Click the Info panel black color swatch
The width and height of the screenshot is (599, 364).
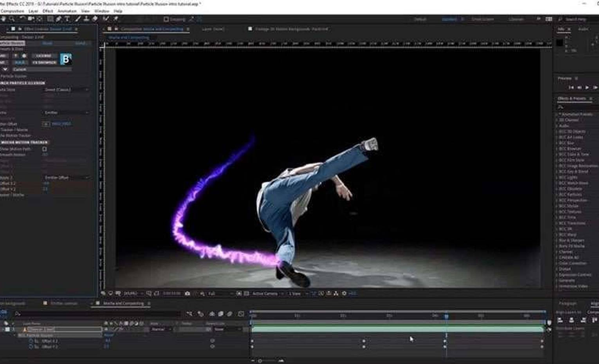[559, 43]
